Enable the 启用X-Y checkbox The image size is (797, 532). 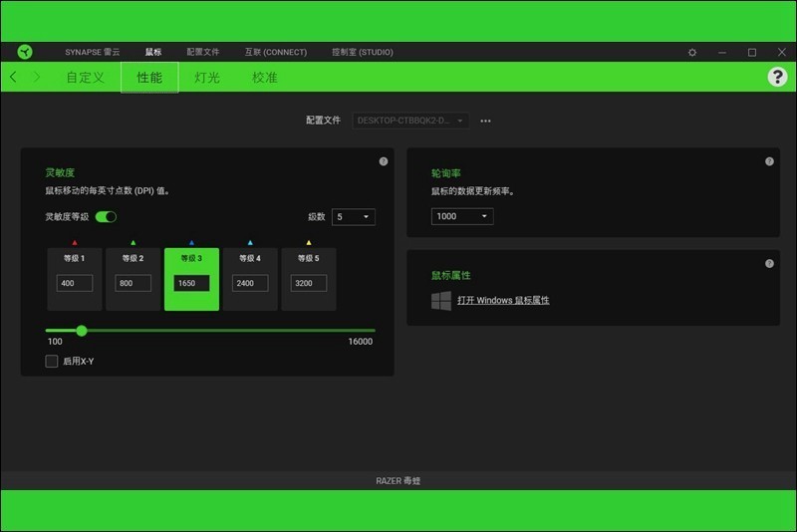[52, 362]
